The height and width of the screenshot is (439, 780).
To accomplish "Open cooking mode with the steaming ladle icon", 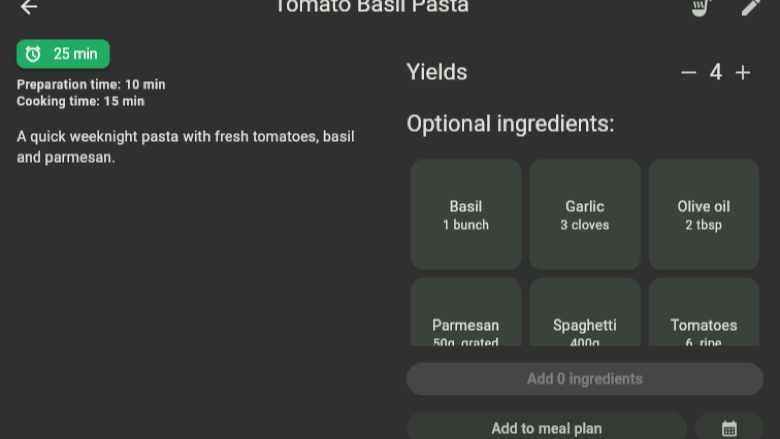I will [x=701, y=7].
